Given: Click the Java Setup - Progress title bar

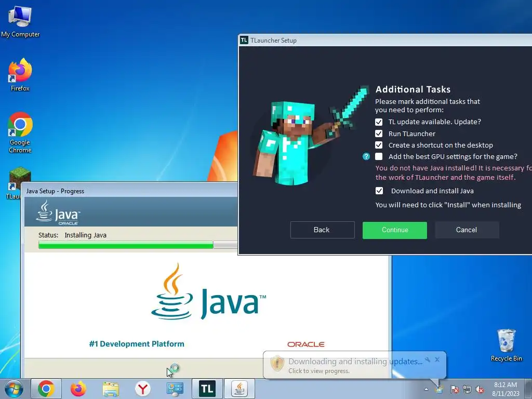Looking at the screenshot, I should point(130,191).
